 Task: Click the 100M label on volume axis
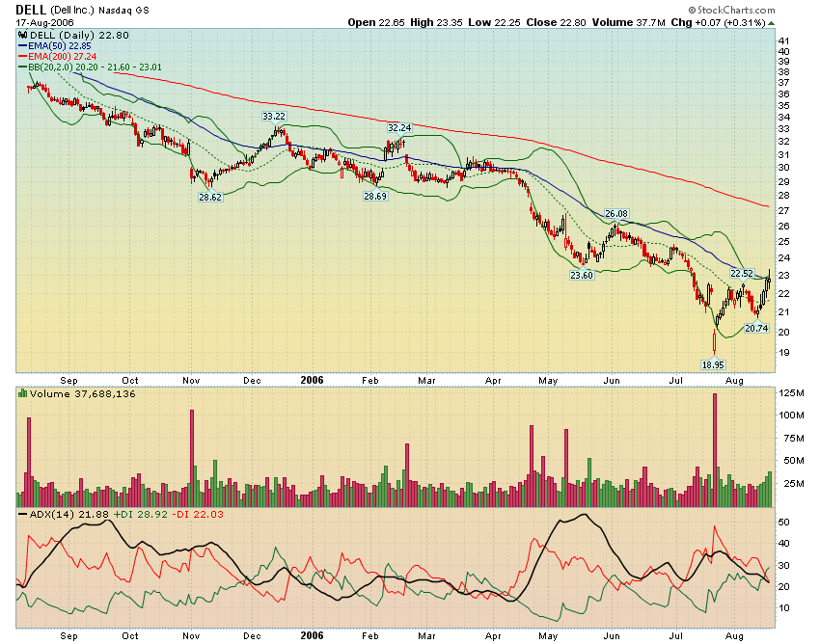pyautogui.click(x=791, y=416)
